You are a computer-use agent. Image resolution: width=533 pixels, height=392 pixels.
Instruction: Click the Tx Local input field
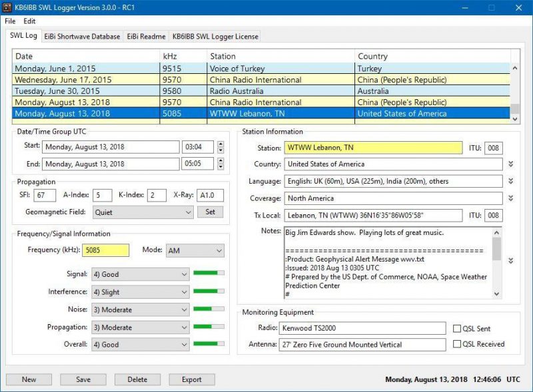click(373, 216)
